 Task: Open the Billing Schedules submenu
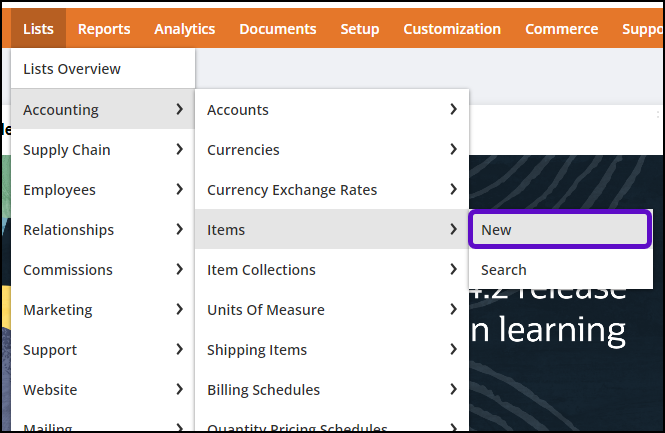331,390
